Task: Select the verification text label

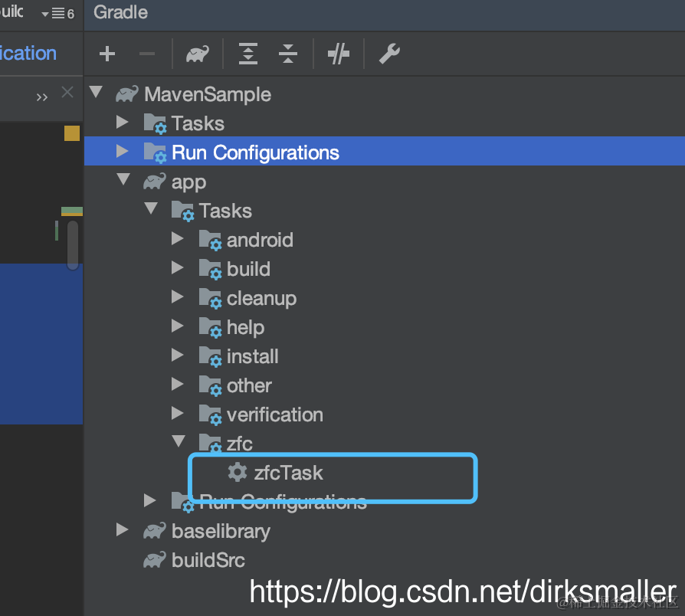Action: (x=275, y=415)
